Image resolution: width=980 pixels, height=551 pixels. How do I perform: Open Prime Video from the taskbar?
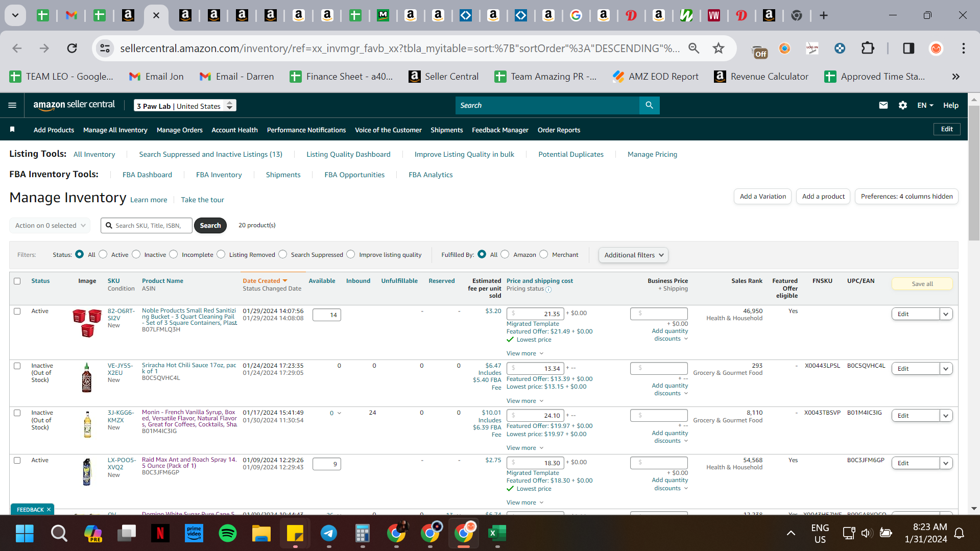194,533
